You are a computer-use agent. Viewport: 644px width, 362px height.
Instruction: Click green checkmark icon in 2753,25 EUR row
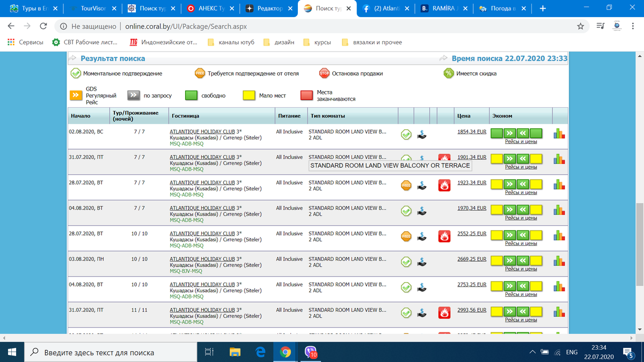pos(407,287)
